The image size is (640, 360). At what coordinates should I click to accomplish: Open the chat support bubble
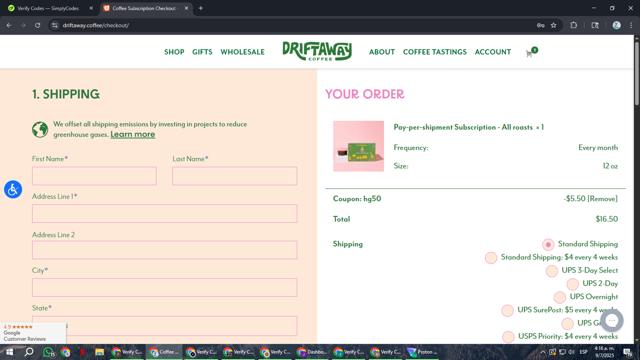[611, 321]
